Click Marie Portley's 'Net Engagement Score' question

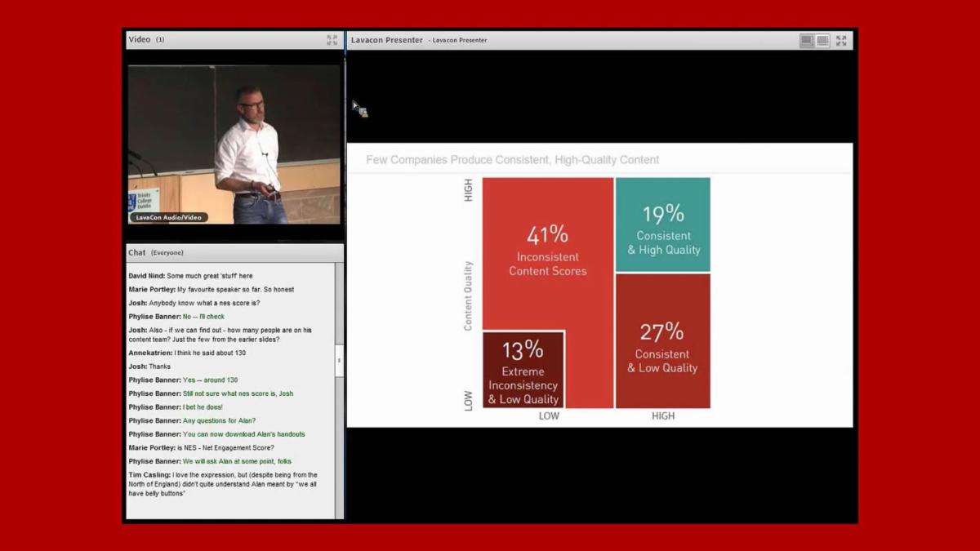202,448
